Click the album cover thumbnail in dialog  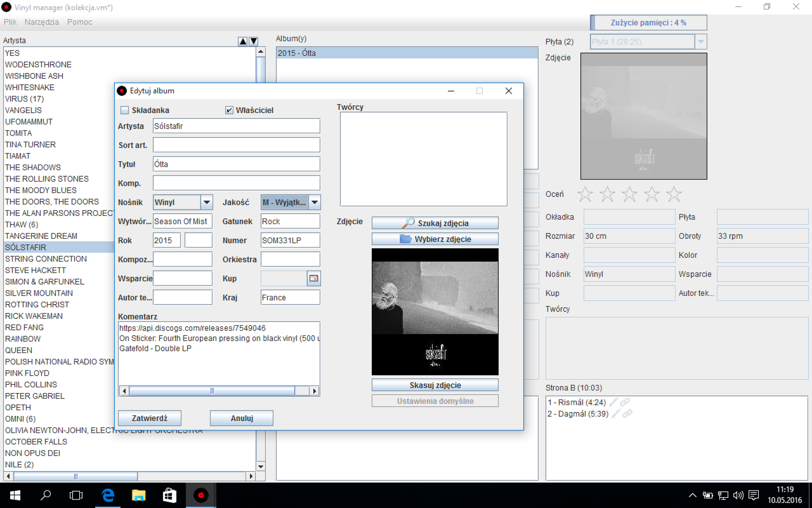(x=435, y=312)
